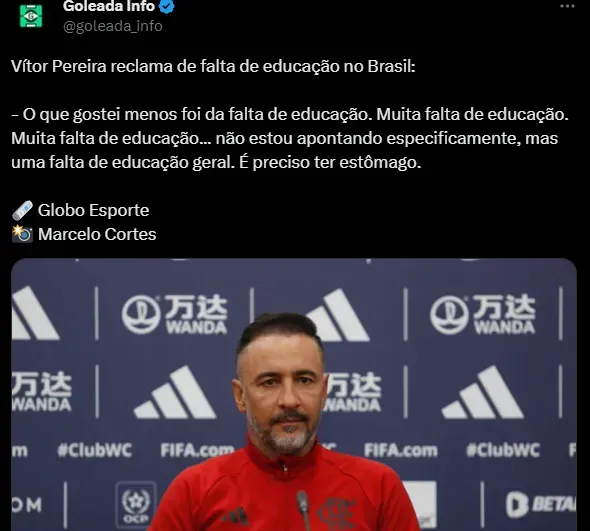Click the Adidas logo at the photo's right side
The width and height of the screenshot is (590, 531).
(x=483, y=393)
